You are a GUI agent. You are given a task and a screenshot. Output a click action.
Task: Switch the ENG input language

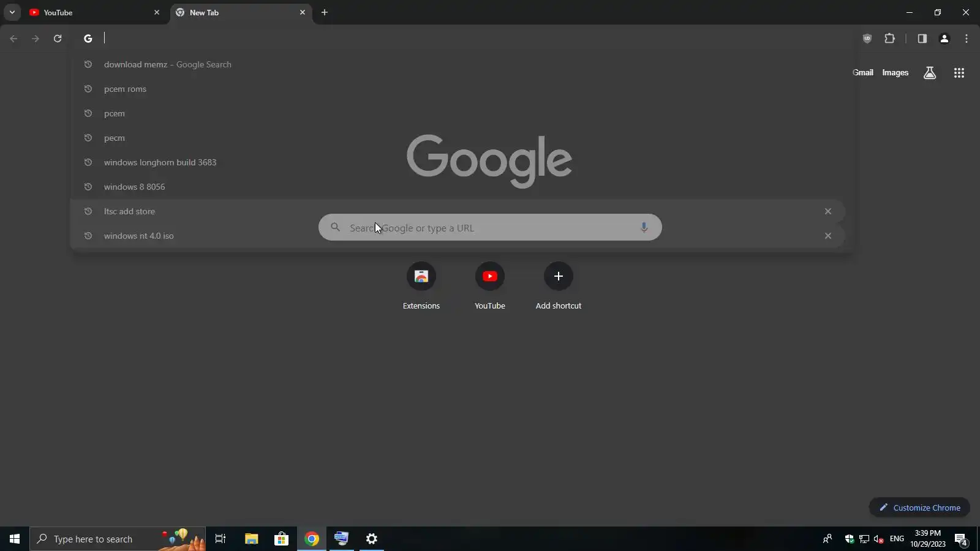[x=897, y=539]
